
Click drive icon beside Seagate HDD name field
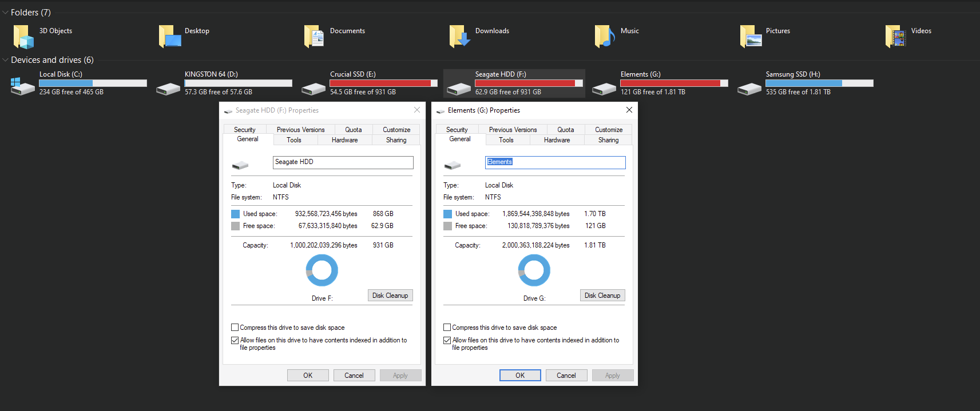coord(240,166)
